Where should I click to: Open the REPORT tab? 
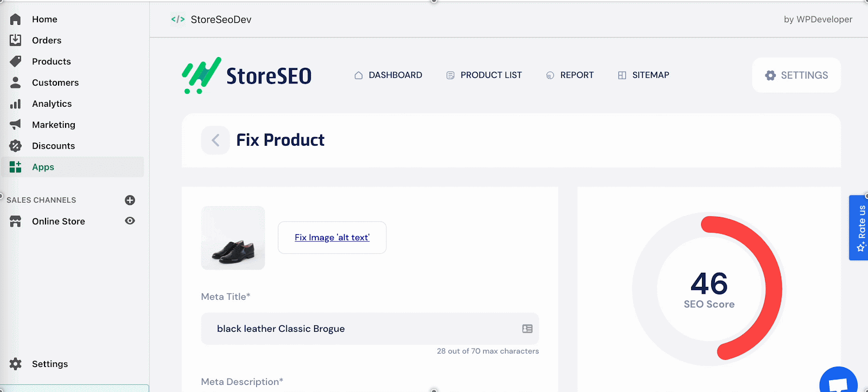pos(570,75)
